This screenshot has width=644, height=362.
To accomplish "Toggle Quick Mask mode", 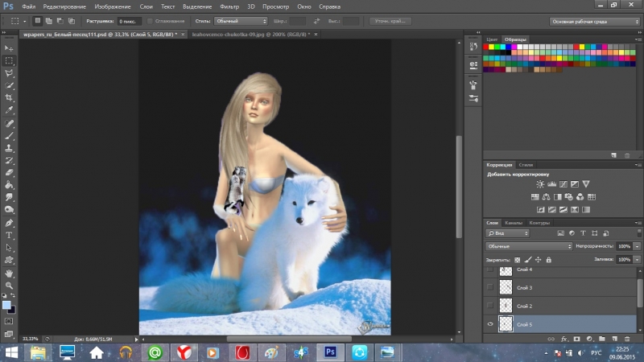I will pyautogui.click(x=9, y=321).
